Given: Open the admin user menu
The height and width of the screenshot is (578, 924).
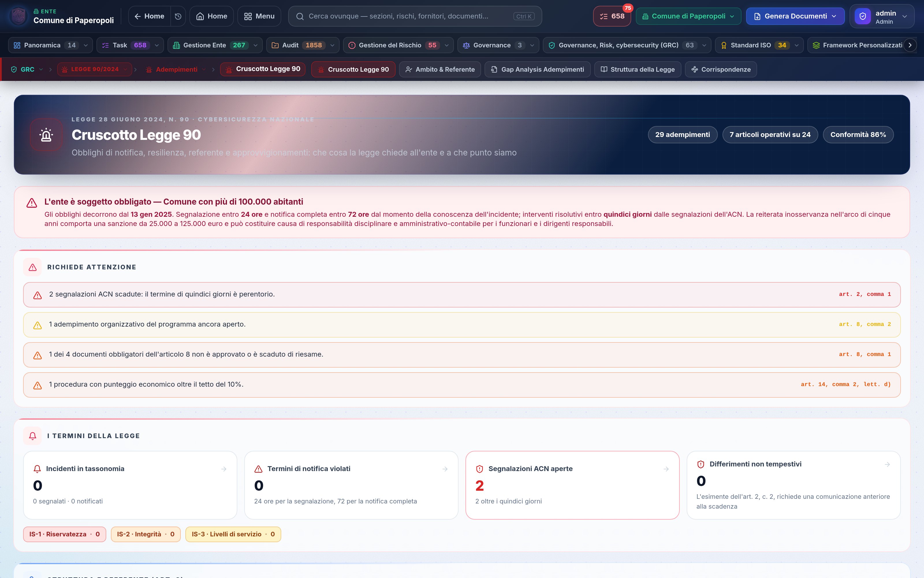Looking at the screenshot, I should coord(882,16).
